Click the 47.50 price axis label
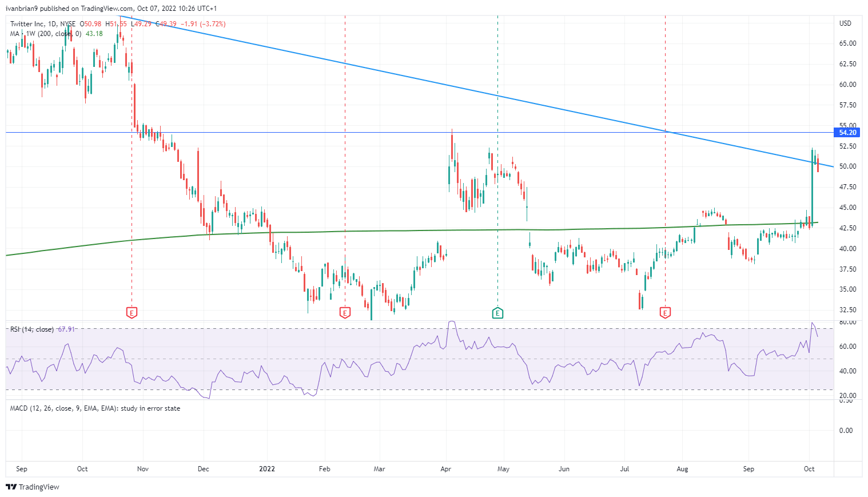This screenshot has height=497, width=868. [x=847, y=187]
